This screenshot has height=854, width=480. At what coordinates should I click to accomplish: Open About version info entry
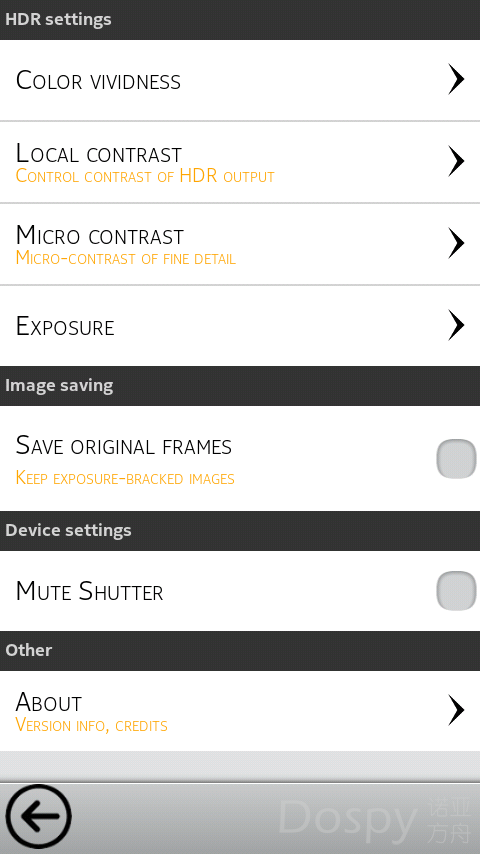240,711
